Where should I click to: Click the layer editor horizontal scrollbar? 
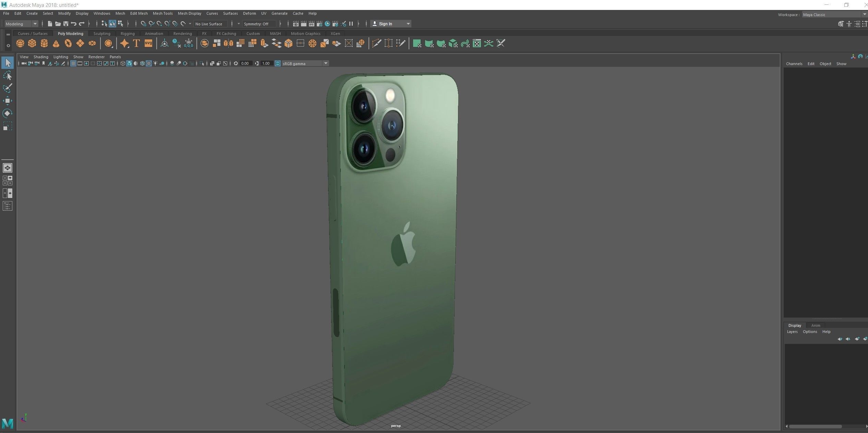click(x=815, y=426)
